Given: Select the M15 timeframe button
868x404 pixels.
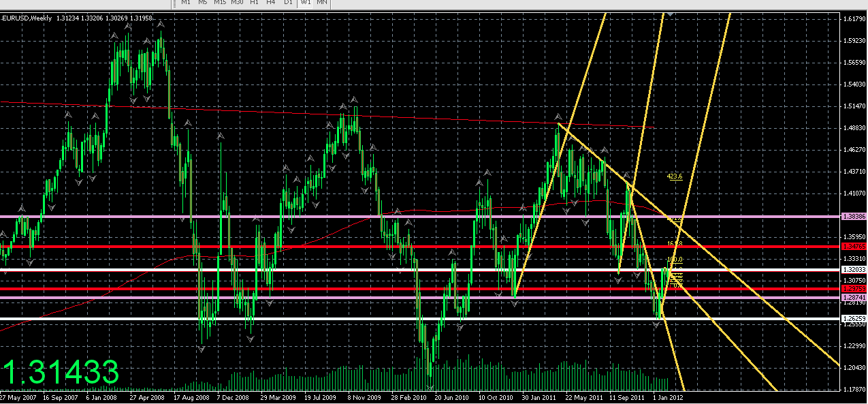Looking at the screenshot, I should click(220, 3).
